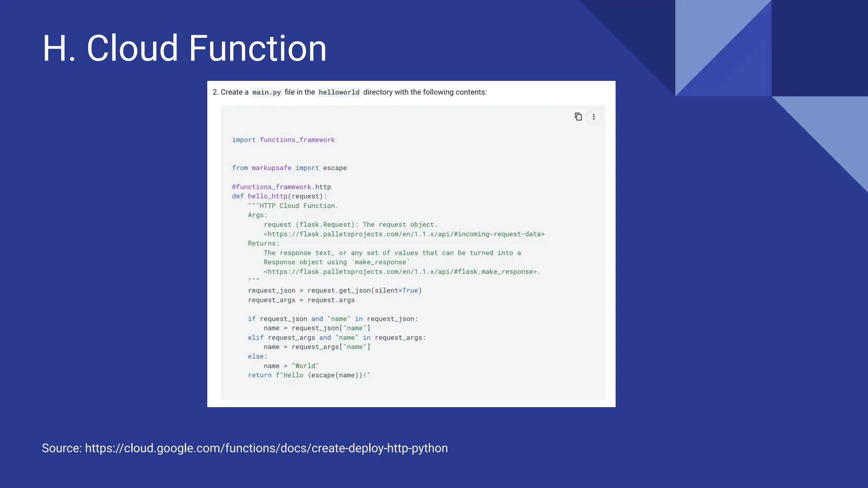Click the 'return f"Hello {escape(name)}!"' line
Screen dimensions: 868x488
tap(309, 375)
